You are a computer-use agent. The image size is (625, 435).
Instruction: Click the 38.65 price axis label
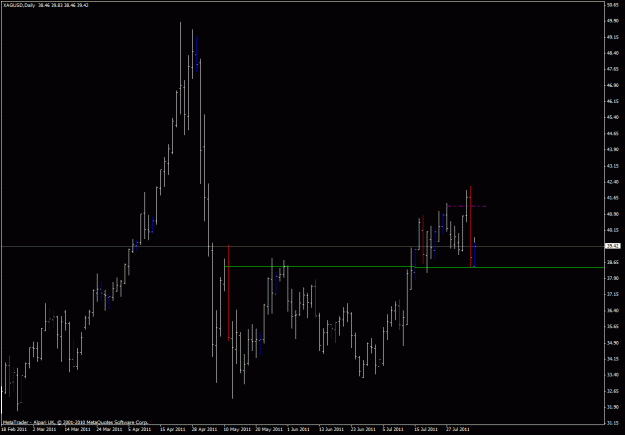point(613,262)
